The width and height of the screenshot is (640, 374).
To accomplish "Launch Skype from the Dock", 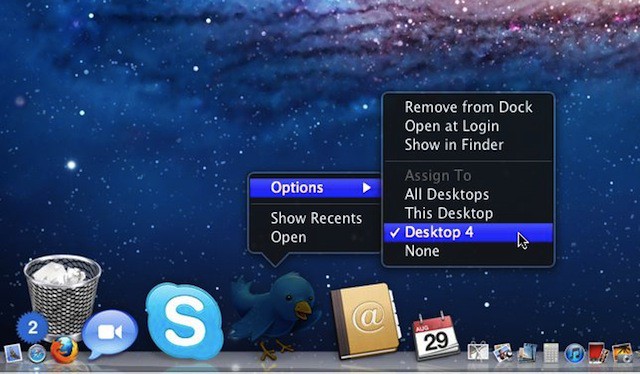I will [184, 320].
